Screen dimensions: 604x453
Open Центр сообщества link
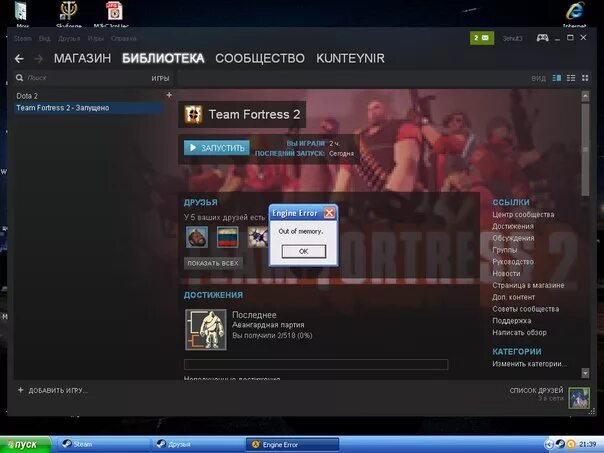click(523, 215)
